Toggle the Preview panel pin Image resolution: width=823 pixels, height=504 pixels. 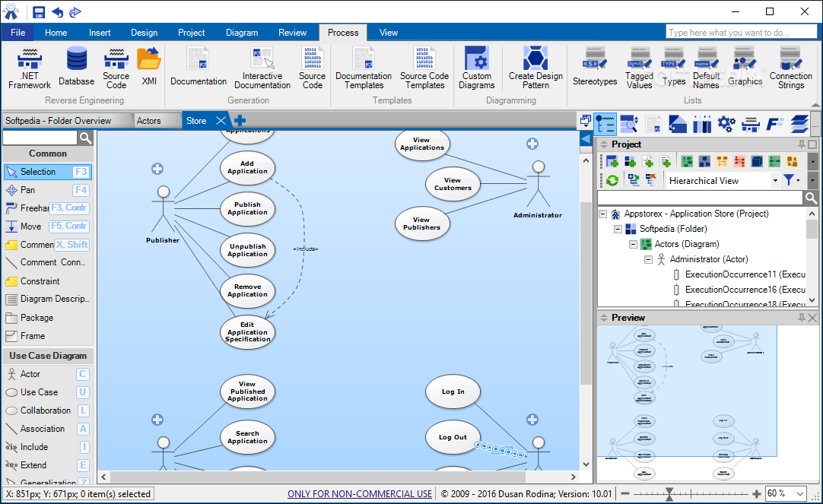(x=802, y=318)
